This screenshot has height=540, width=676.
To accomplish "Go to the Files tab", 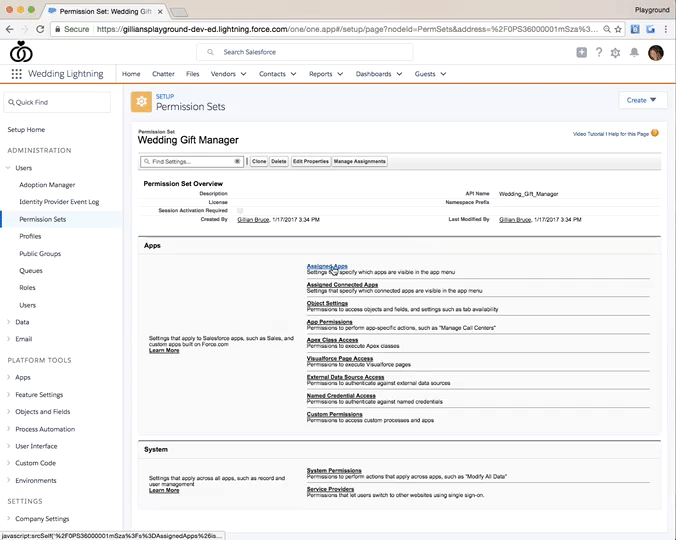I will [192, 74].
